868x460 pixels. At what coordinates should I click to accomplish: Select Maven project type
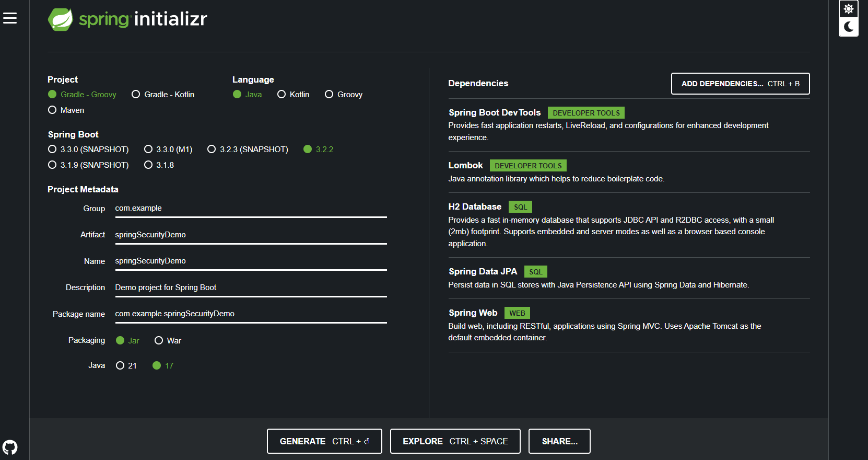click(66, 110)
